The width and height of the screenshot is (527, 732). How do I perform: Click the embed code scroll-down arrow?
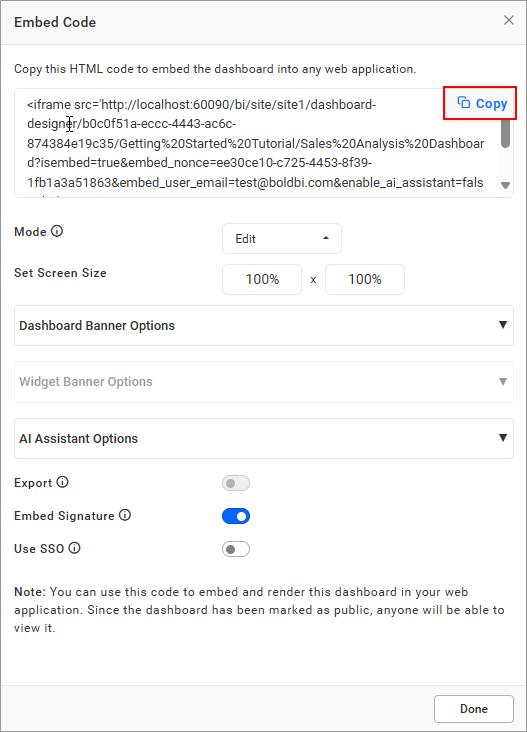click(x=505, y=185)
